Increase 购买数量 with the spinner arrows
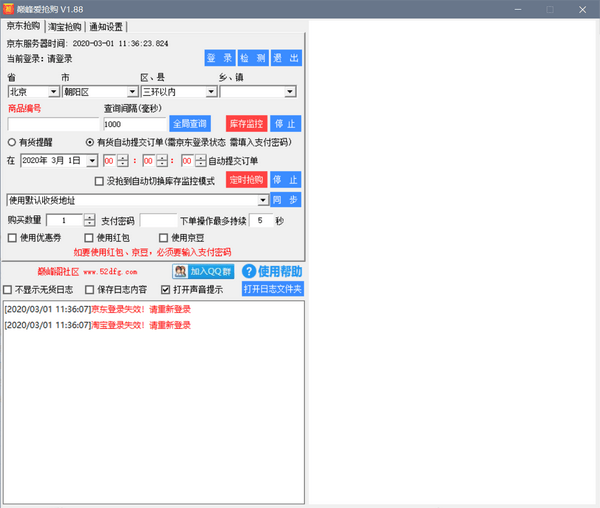Screen dimensions: 600x508 tap(89, 216)
